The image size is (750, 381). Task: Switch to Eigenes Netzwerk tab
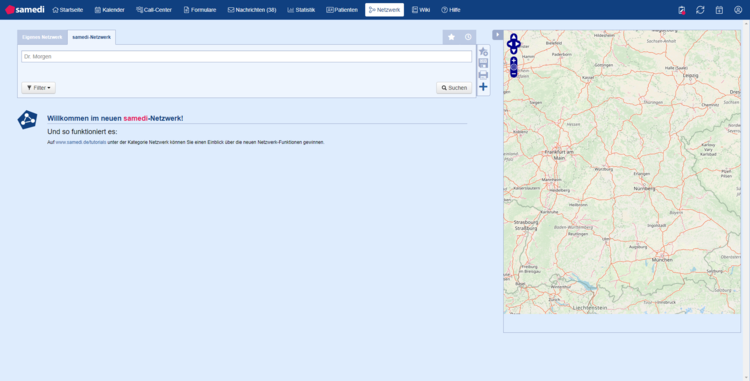coord(42,37)
